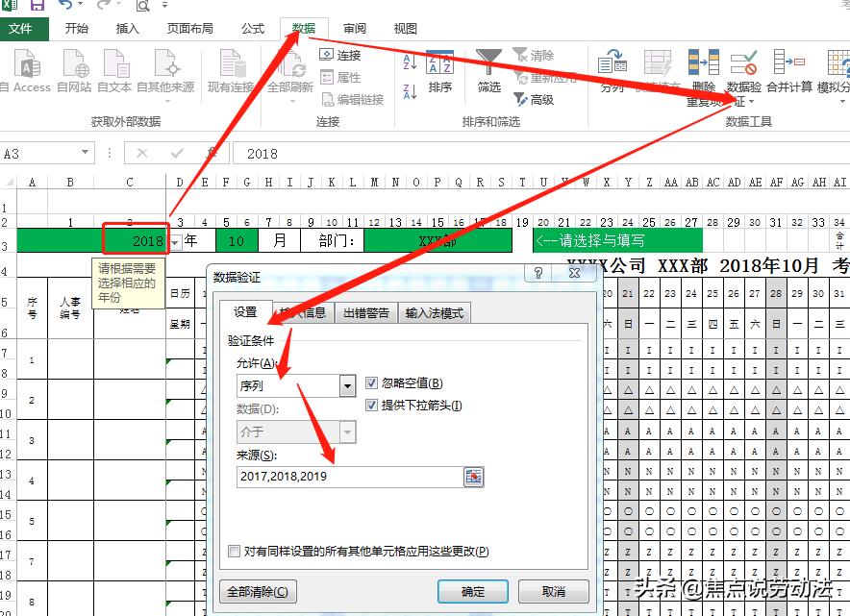Toggle Ignore blank (忽略空值) checkbox
Viewport: 850px width, 616px height.
(x=371, y=383)
